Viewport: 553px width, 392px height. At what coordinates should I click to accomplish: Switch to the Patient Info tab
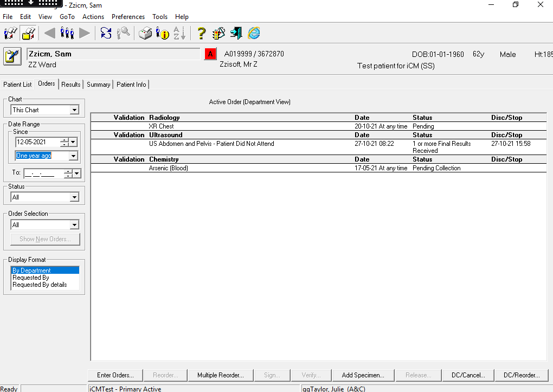click(x=131, y=85)
